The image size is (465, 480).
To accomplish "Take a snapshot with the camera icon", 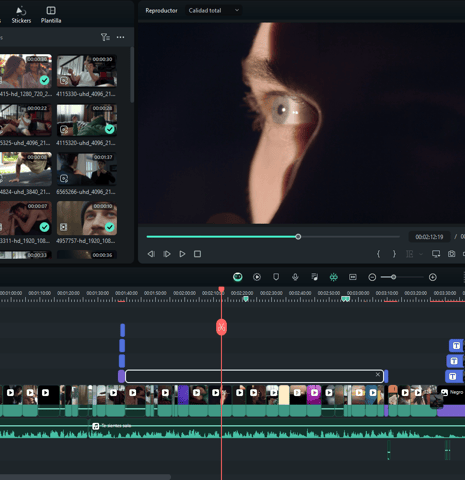I will pos(451,254).
